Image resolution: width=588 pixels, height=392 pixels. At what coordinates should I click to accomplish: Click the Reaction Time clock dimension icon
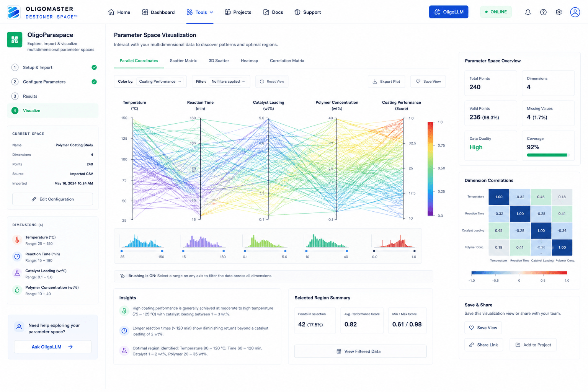pos(17,257)
